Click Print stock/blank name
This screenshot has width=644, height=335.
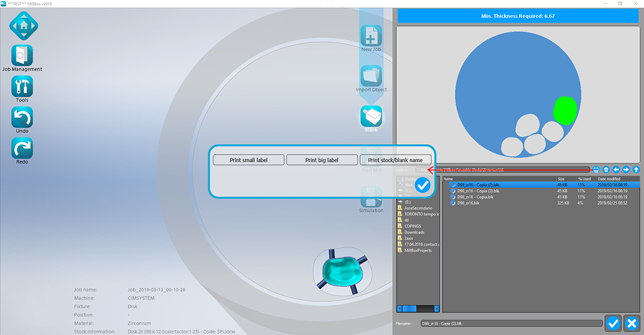point(395,160)
